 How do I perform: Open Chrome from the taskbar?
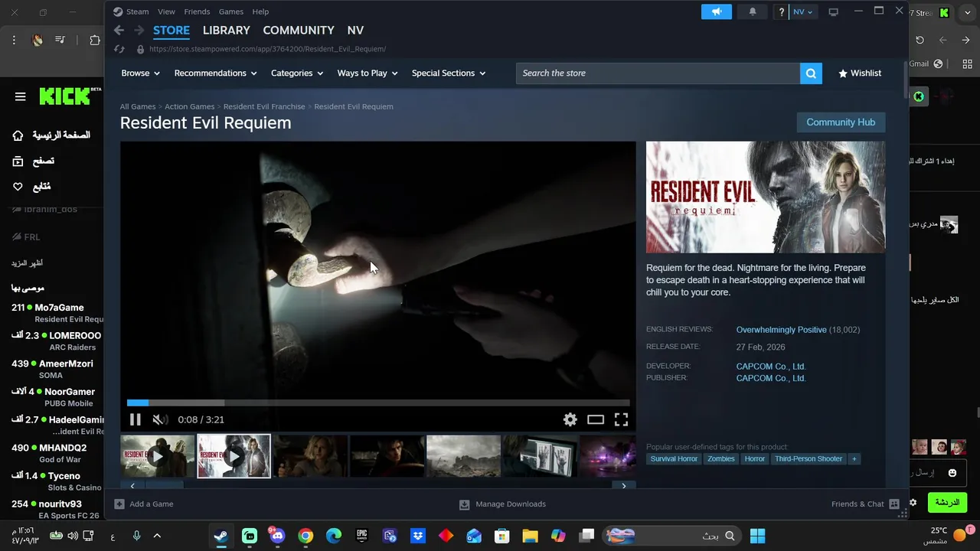[x=305, y=536]
